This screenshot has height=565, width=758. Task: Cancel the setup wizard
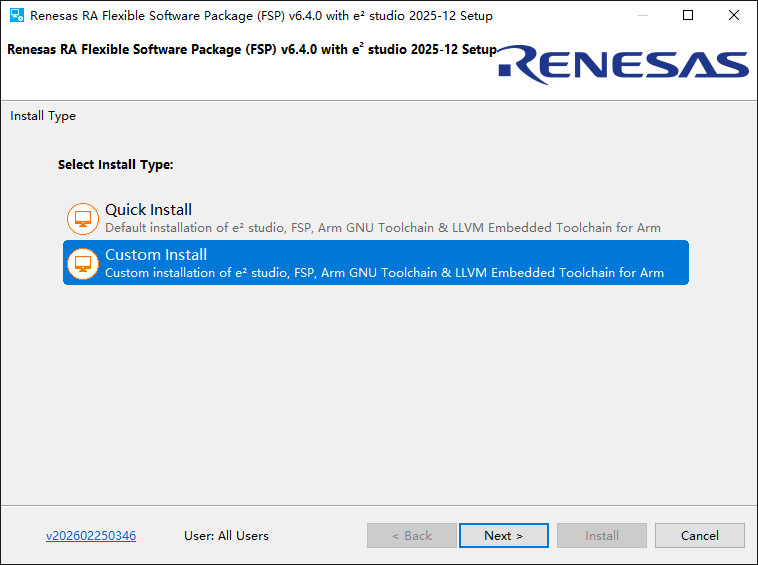(x=700, y=536)
